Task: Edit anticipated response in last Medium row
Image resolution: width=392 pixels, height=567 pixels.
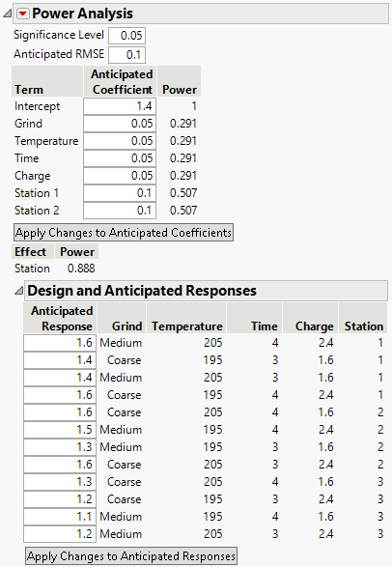Action: 60,534
